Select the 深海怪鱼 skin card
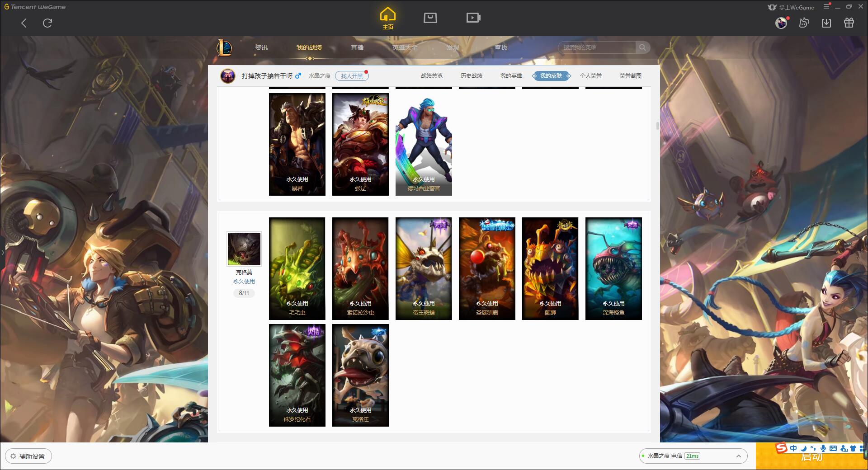 tap(613, 269)
